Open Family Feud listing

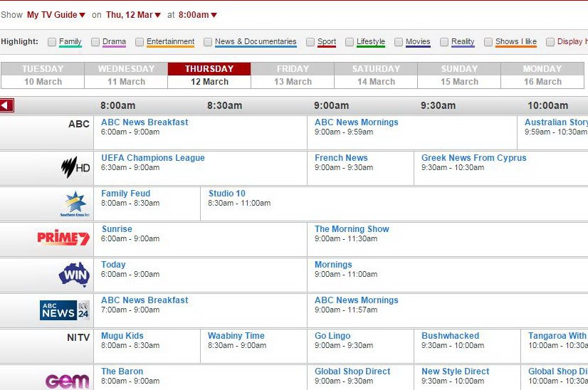point(125,194)
